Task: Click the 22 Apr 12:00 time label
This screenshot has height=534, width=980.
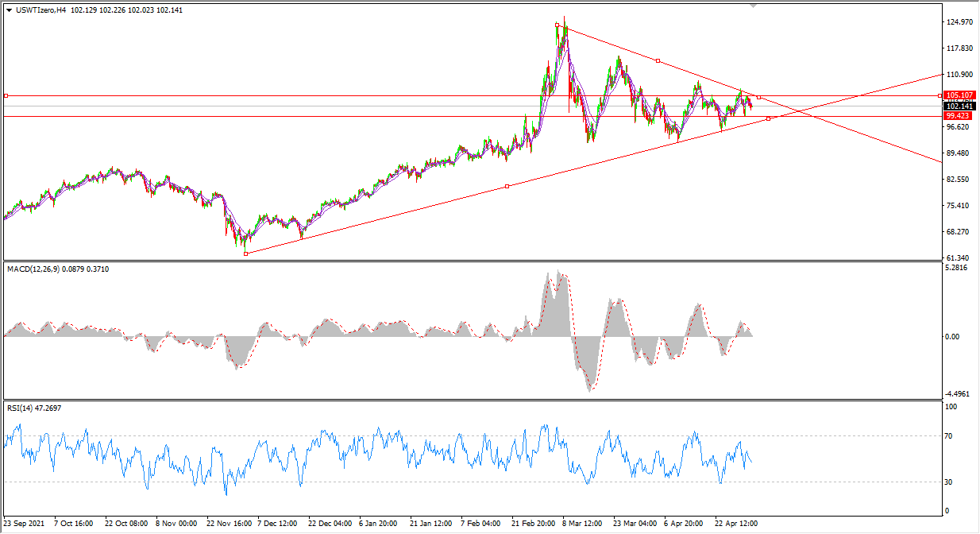Action: click(x=737, y=524)
